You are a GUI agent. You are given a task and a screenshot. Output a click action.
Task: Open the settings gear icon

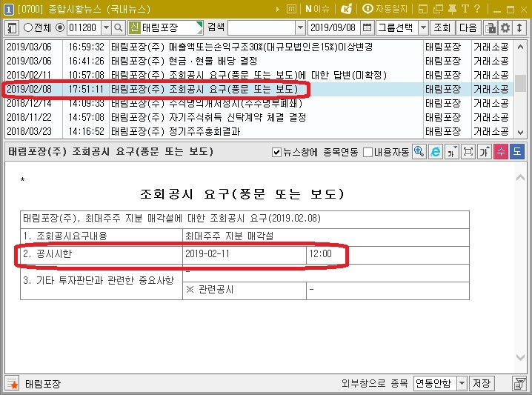point(505,27)
